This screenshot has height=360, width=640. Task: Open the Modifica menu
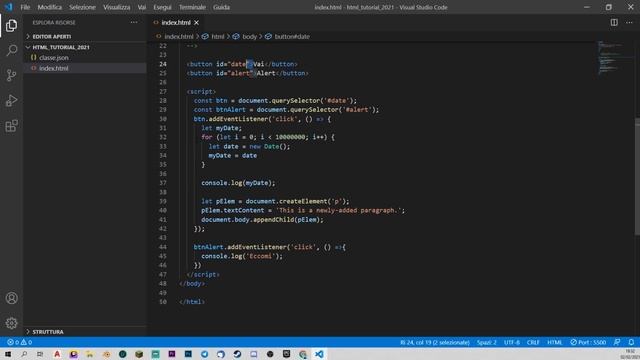tap(49, 7)
